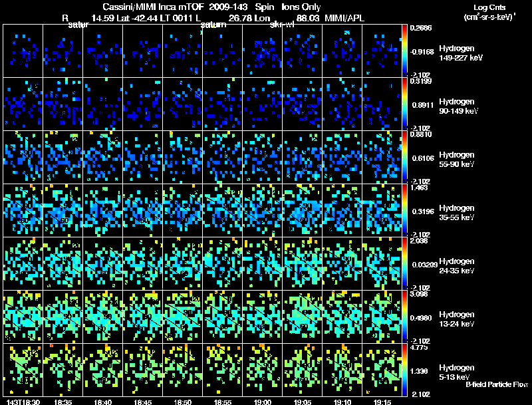Screen dimensions: 532x405
Task: Click the Hydrogen 149-227 keV color scale bar
Action: tap(404, 51)
